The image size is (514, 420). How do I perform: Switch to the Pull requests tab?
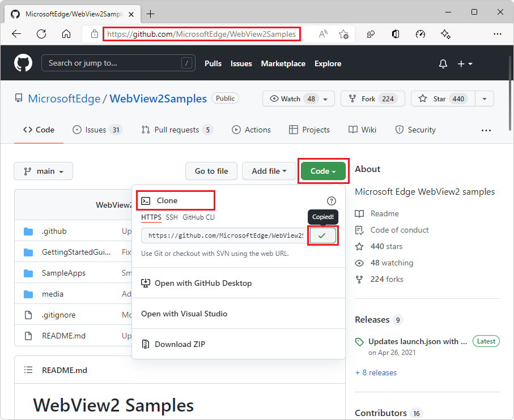pyautogui.click(x=177, y=130)
